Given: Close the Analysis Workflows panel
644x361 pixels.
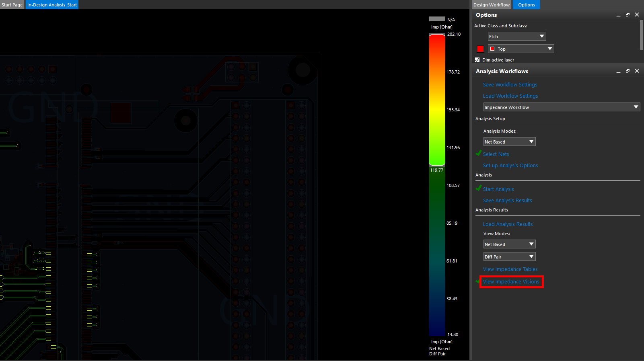Looking at the screenshot, I should 637,71.
